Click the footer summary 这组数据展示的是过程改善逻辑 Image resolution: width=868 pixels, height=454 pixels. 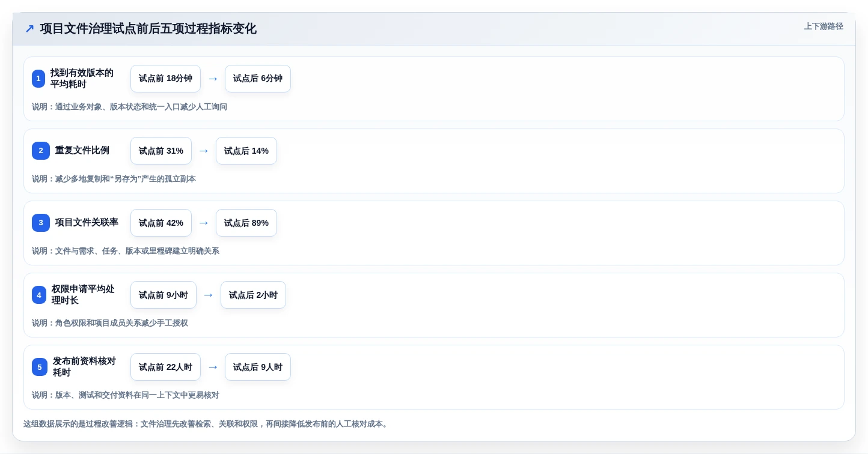(x=207, y=424)
